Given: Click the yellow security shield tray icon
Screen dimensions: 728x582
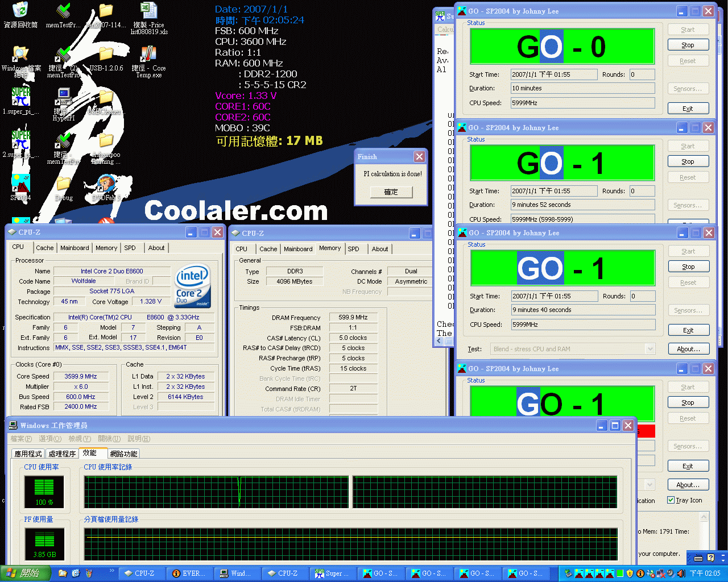Looking at the screenshot, I should (x=630, y=573).
